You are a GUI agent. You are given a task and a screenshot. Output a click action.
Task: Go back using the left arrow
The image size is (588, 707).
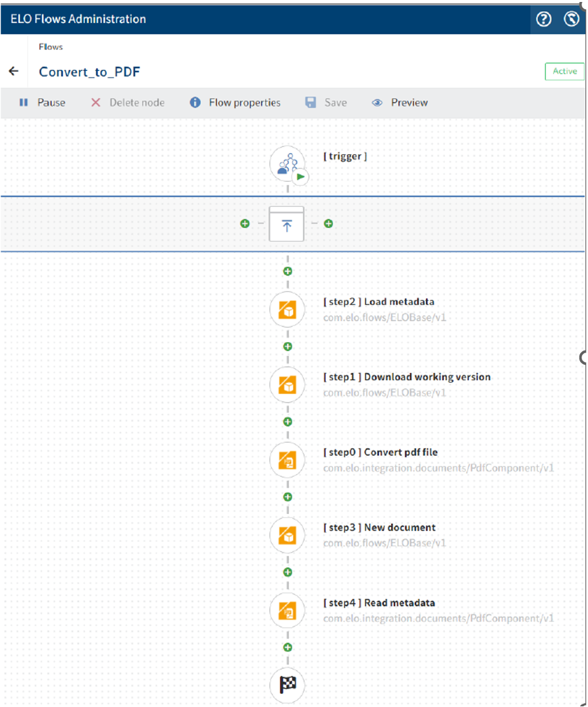13,71
